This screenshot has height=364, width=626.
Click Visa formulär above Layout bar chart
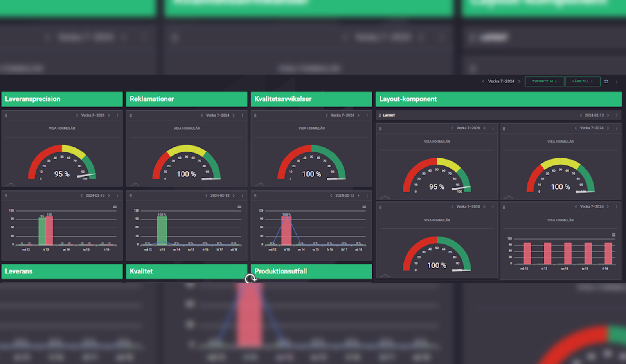[x=560, y=220]
